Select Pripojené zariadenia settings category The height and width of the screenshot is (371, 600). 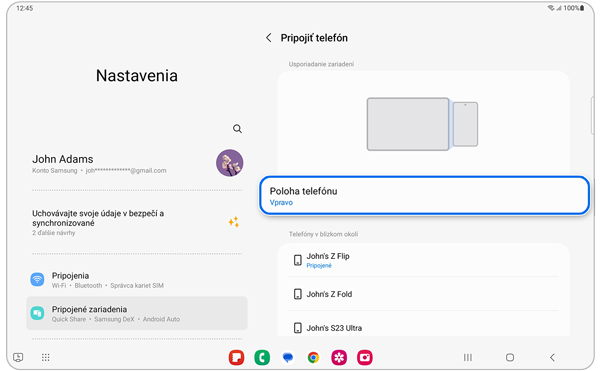[x=137, y=313]
